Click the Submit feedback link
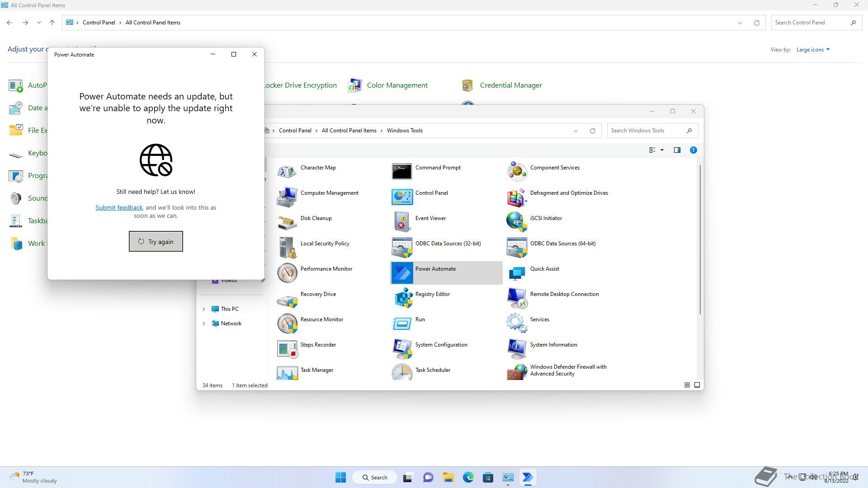This screenshot has width=868, height=488. click(119, 207)
